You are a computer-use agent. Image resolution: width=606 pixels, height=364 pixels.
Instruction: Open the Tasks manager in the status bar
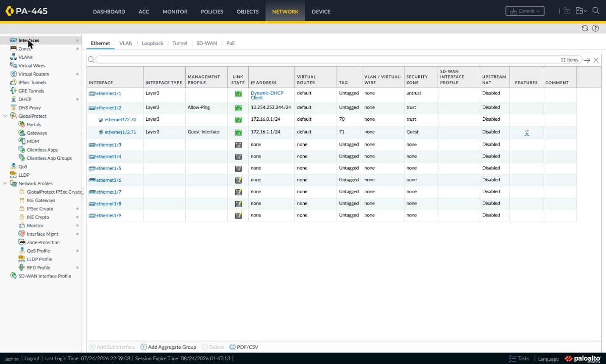tap(519, 358)
